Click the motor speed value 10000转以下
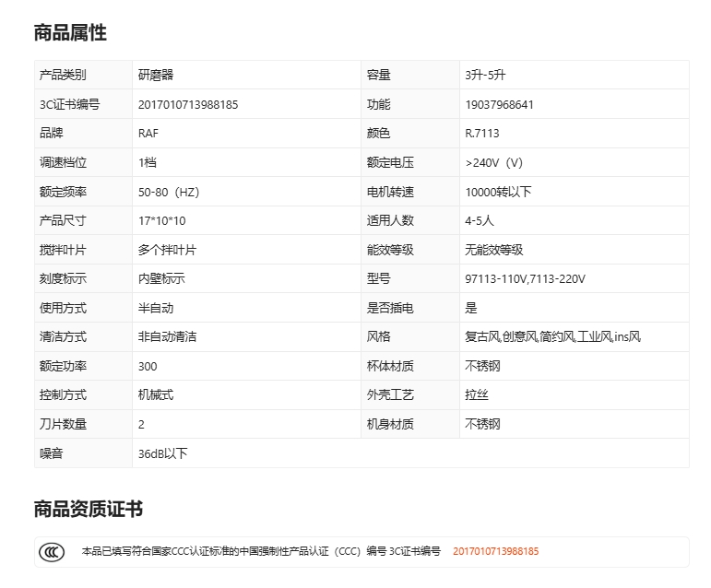 point(498,192)
